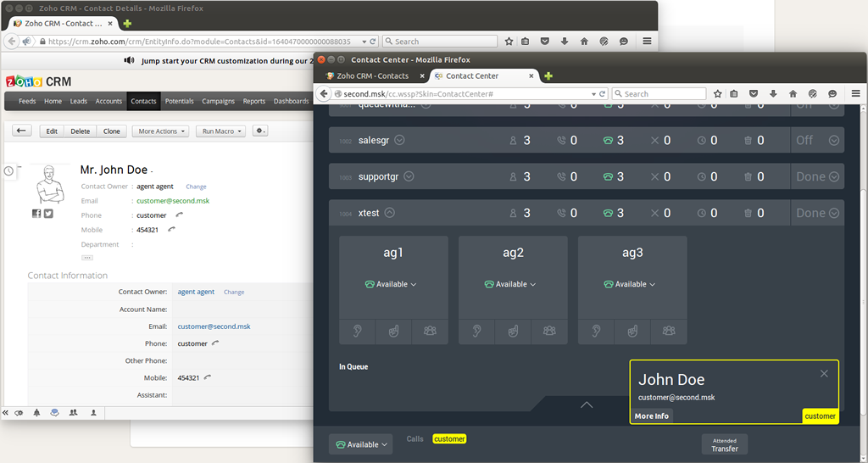Screen dimensions: 868x463
Task: Open the Run Macro dropdown
Action: pos(221,131)
